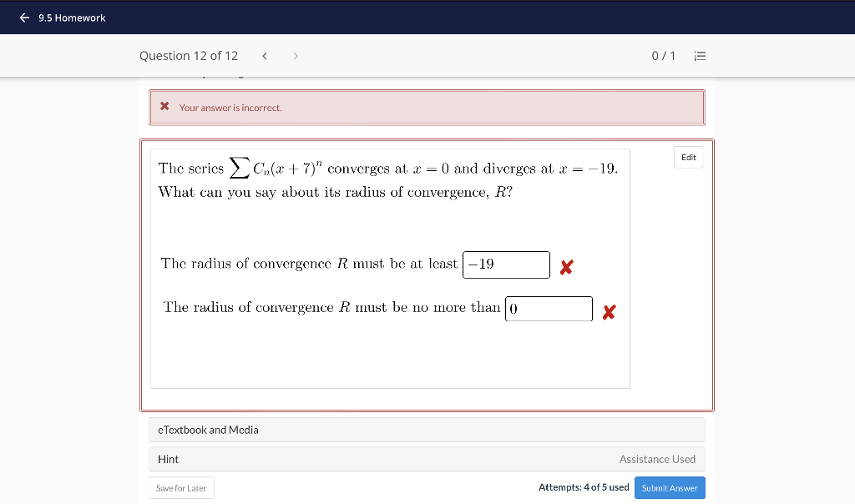Select the previous question chevron
This screenshot has width=855, height=504.
point(264,55)
